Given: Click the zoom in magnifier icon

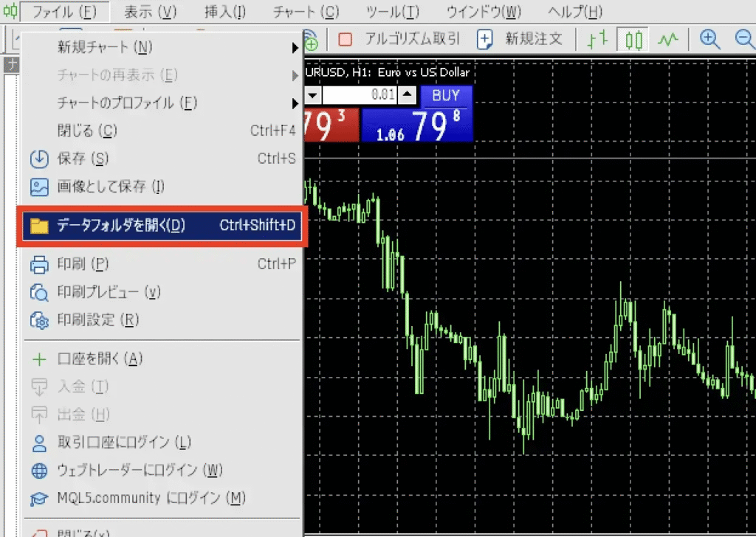Looking at the screenshot, I should pyautogui.click(x=709, y=39).
